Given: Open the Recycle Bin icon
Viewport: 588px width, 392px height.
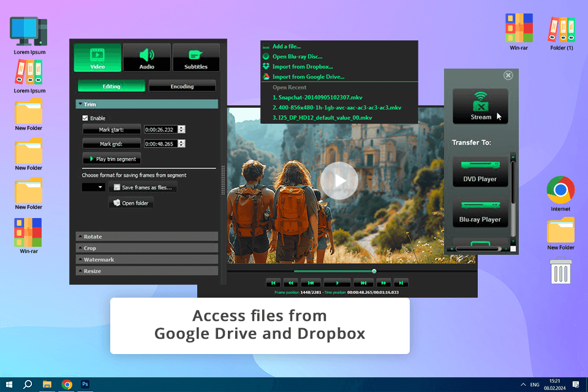Looking at the screenshot, I should (x=560, y=270).
